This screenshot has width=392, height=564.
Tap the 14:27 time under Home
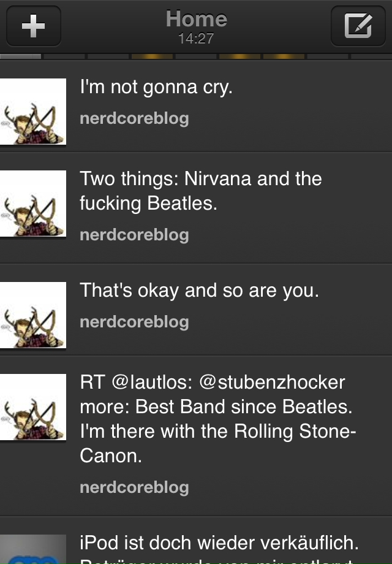click(x=196, y=39)
